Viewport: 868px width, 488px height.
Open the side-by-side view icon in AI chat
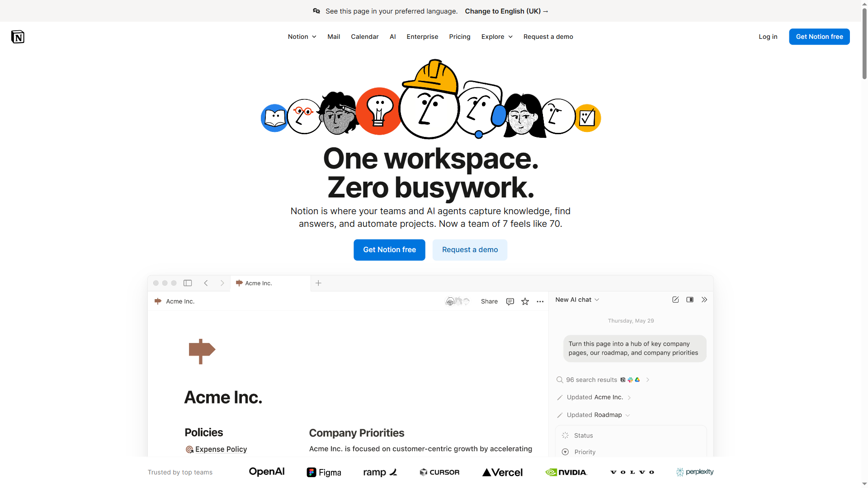tap(689, 300)
